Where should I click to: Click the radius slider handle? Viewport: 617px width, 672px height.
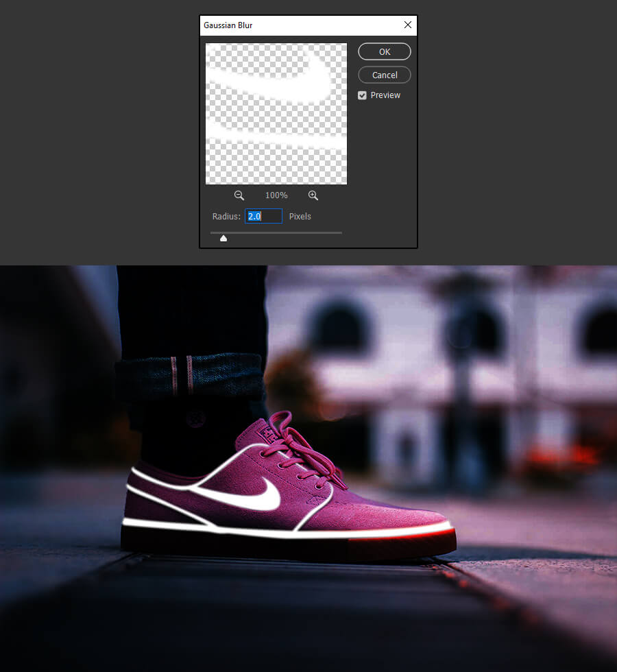pos(223,239)
